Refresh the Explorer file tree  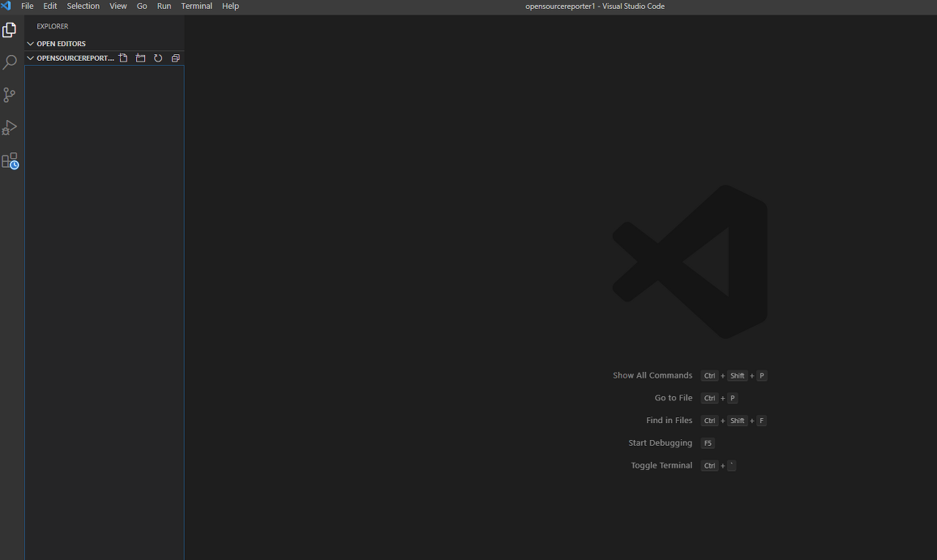pos(158,58)
